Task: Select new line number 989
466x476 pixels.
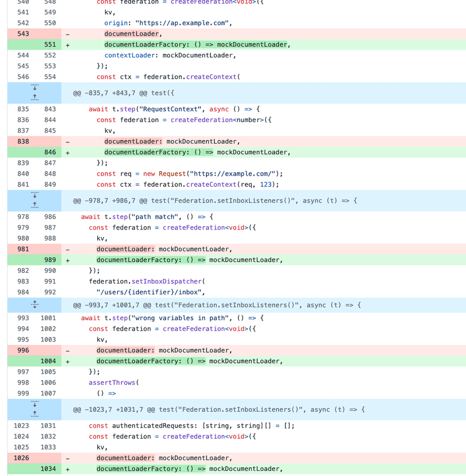Action: click(x=50, y=260)
